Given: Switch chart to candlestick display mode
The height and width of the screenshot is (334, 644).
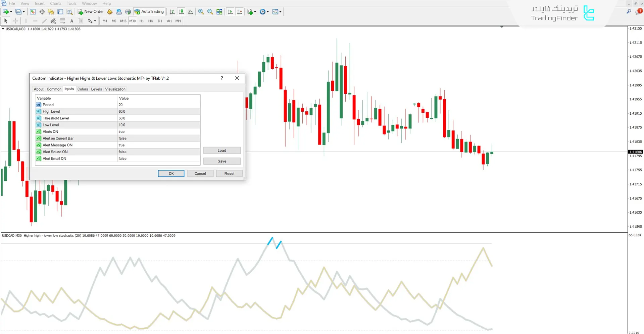Looking at the screenshot, I should (181, 11).
